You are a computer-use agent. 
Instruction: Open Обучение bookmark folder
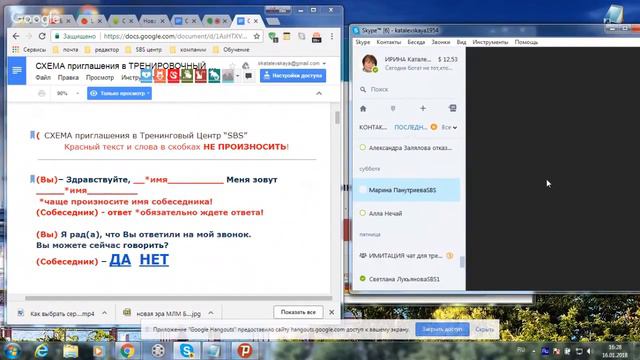[x=231, y=50]
